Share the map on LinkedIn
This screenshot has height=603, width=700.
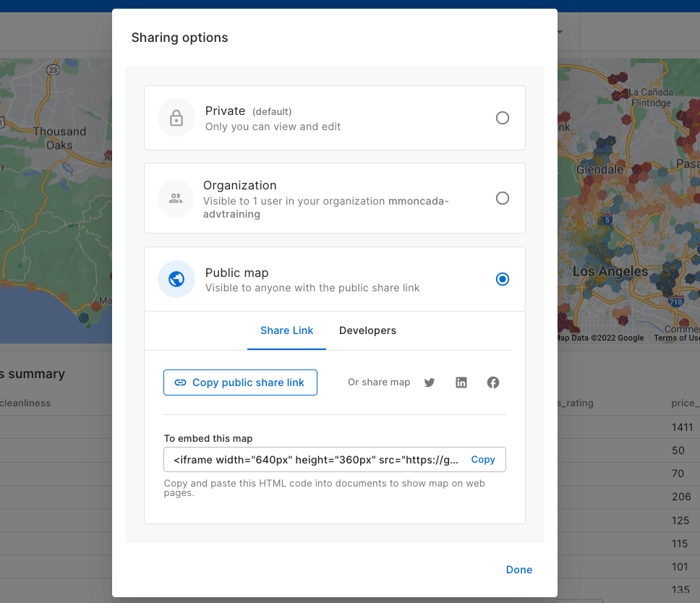(461, 382)
